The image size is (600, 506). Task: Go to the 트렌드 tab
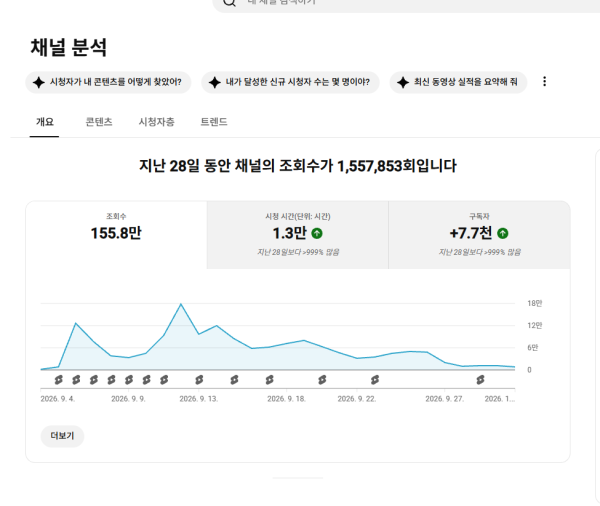[214, 122]
